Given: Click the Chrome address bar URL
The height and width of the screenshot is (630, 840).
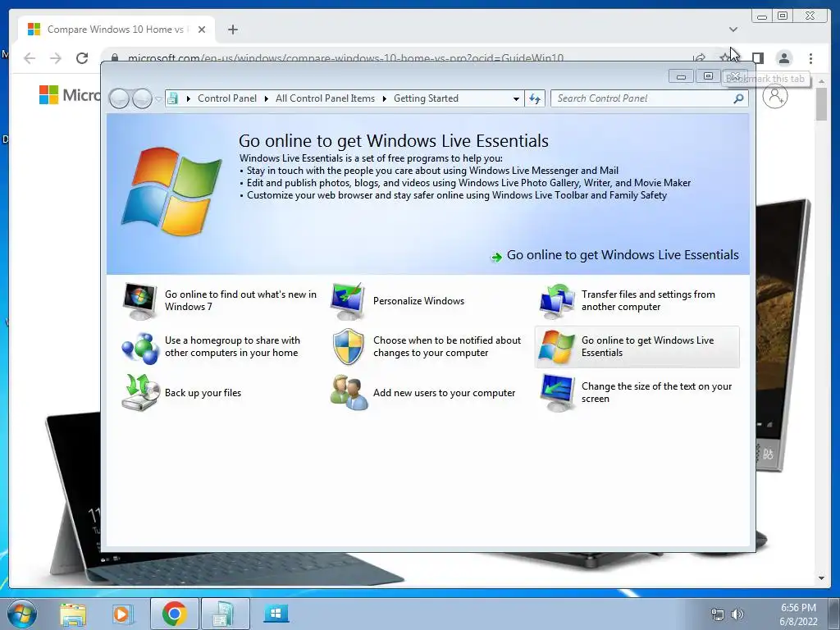Looking at the screenshot, I should tap(345, 58).
